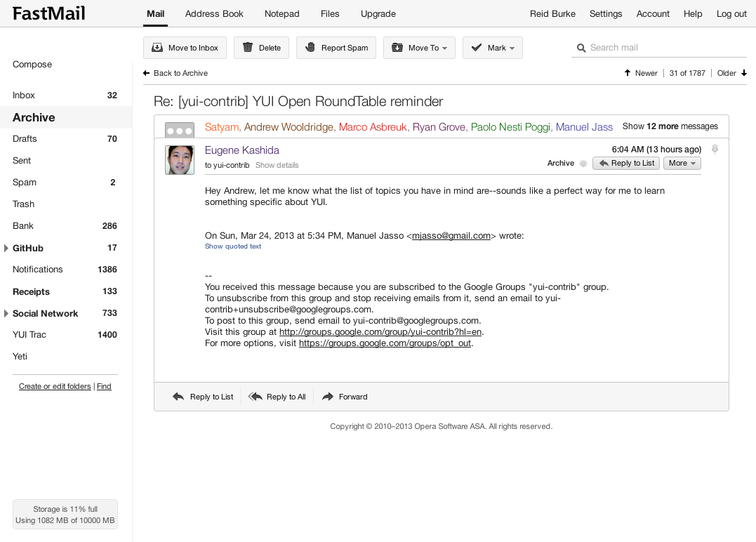This screenshot has height=542, width=756.
Task: Expand the GitHub folder
Action: point(6,247)
